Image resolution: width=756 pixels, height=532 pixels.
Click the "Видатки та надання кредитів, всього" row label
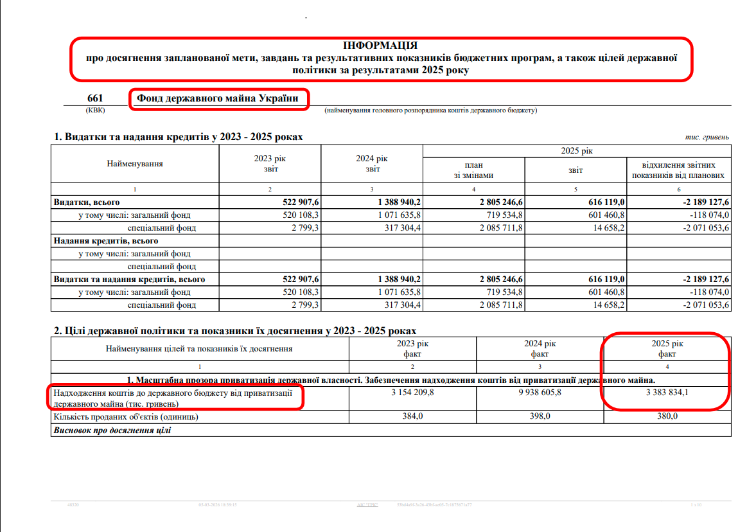(x=129, y=279)
